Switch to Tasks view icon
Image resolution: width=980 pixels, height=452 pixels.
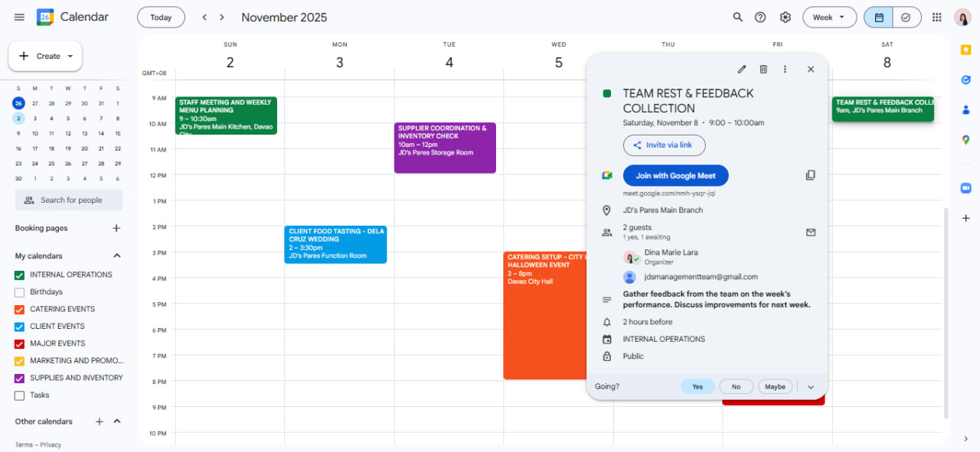906,17
